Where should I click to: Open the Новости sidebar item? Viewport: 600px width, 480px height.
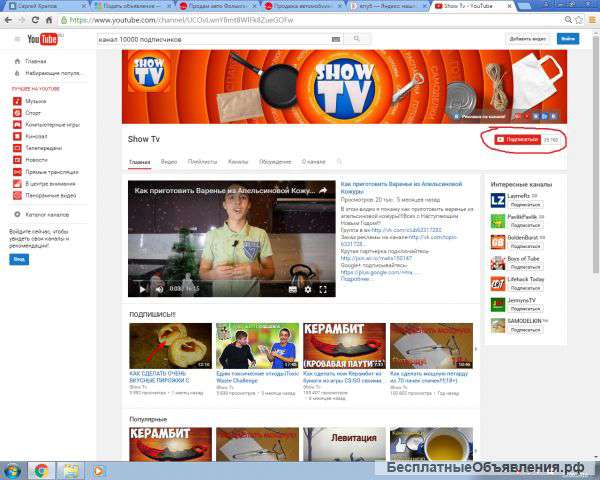[31, 160]
